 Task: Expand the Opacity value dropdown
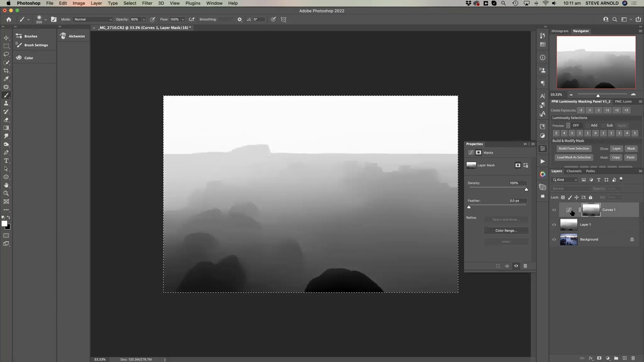point(144,20)
